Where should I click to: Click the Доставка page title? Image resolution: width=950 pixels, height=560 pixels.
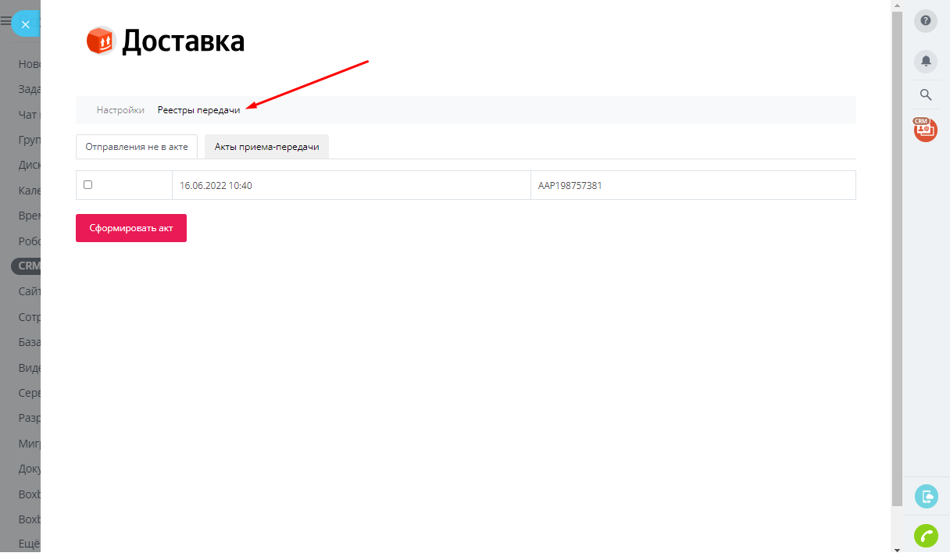click(x=184, y=41)
